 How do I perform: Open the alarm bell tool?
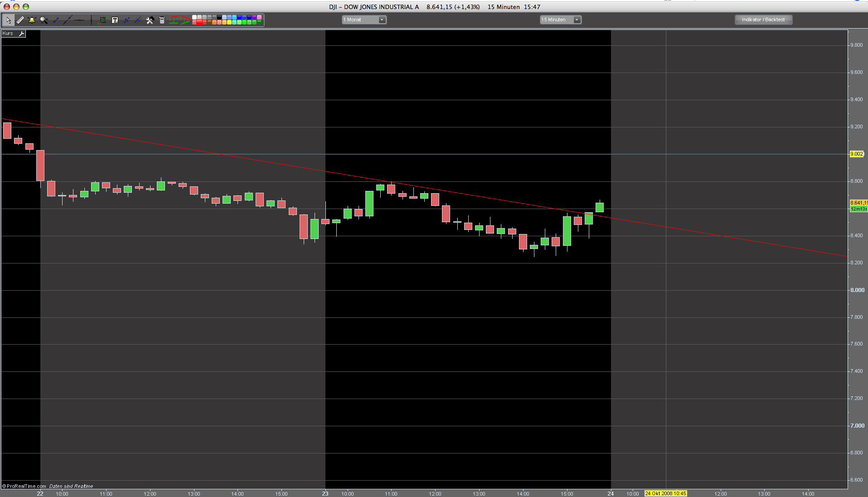(x=32, y=20)
